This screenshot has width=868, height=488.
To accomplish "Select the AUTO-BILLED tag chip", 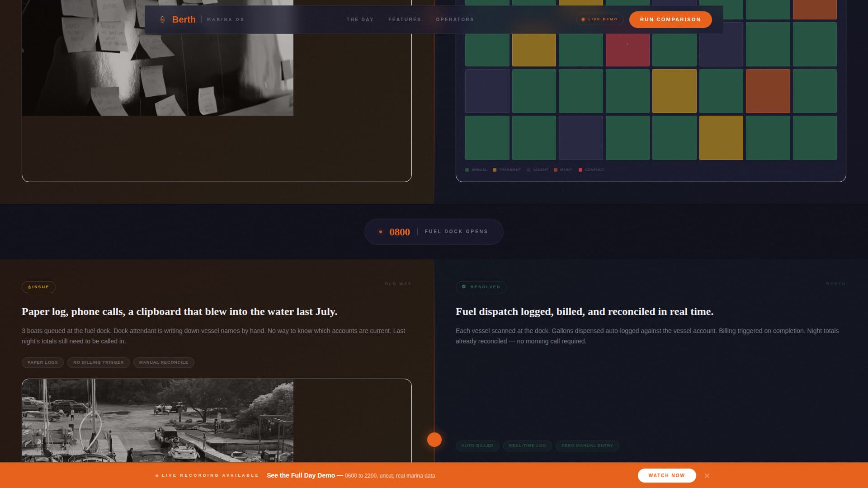I will click(x=477, y=446).
